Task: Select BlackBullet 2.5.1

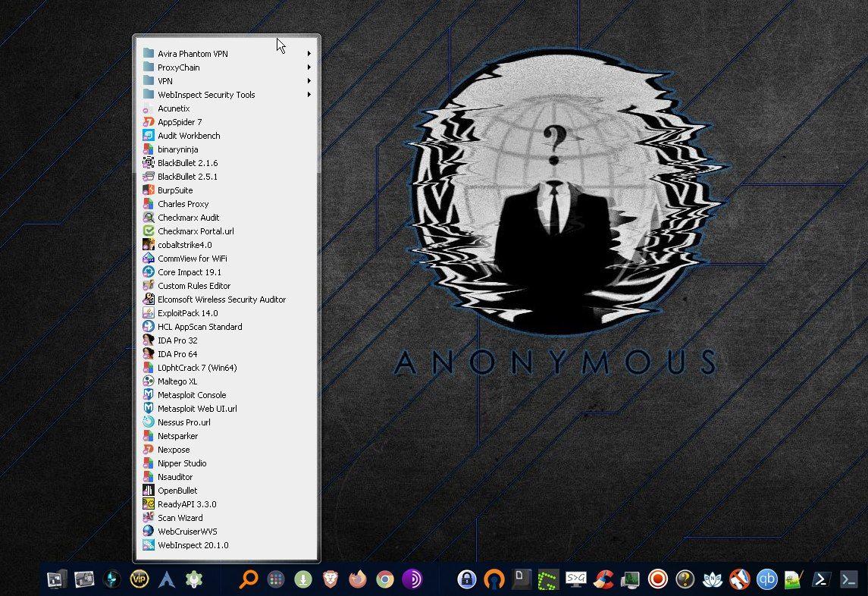Action: point(227,177)
